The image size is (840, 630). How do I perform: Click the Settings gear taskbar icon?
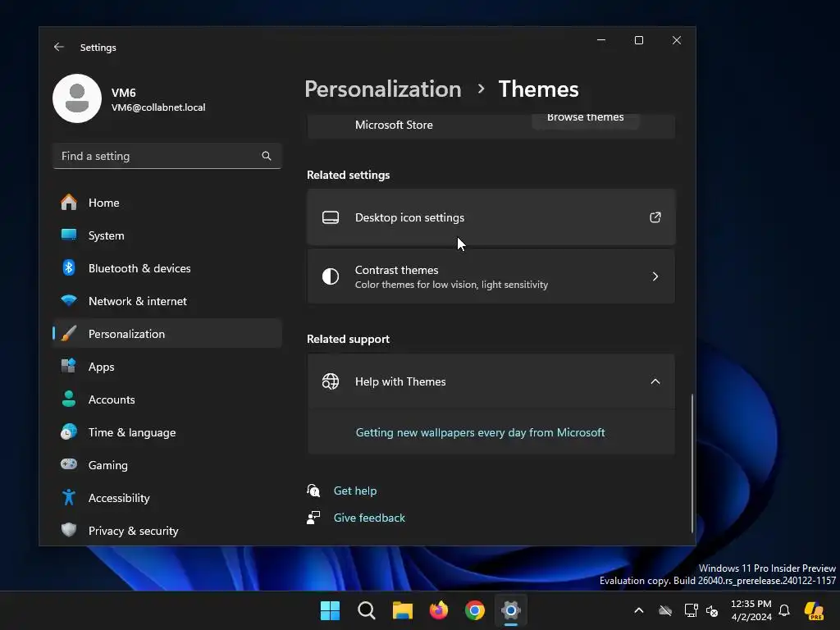click(x=511, y=610)
